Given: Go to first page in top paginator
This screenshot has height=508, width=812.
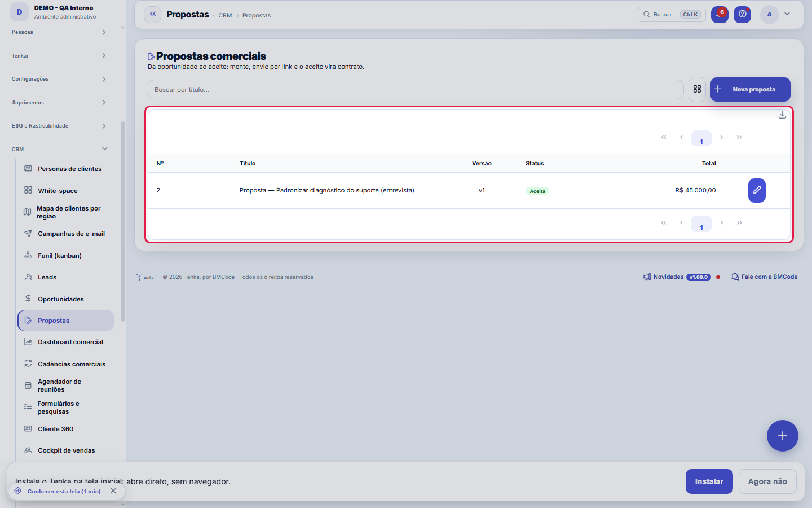Looking at the screenshot, I should pyautogui.click(x=664, y=137).
